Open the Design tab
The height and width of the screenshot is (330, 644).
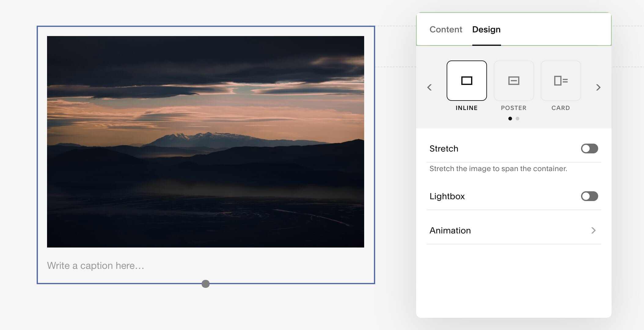[486, 29]
